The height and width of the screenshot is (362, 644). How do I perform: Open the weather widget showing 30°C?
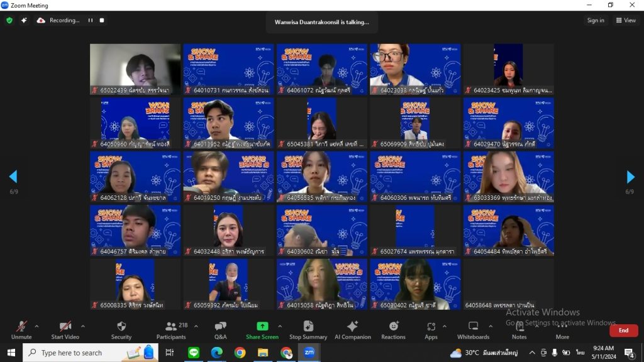pos(484,353)
